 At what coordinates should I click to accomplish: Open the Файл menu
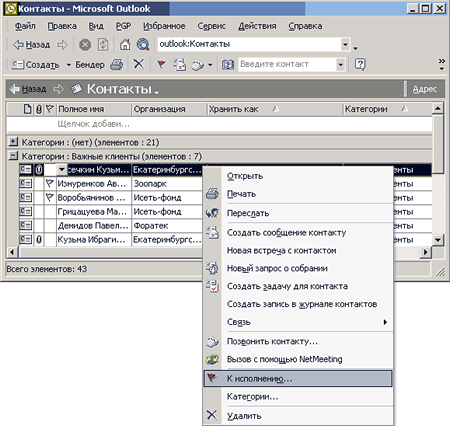coord(25,26)
